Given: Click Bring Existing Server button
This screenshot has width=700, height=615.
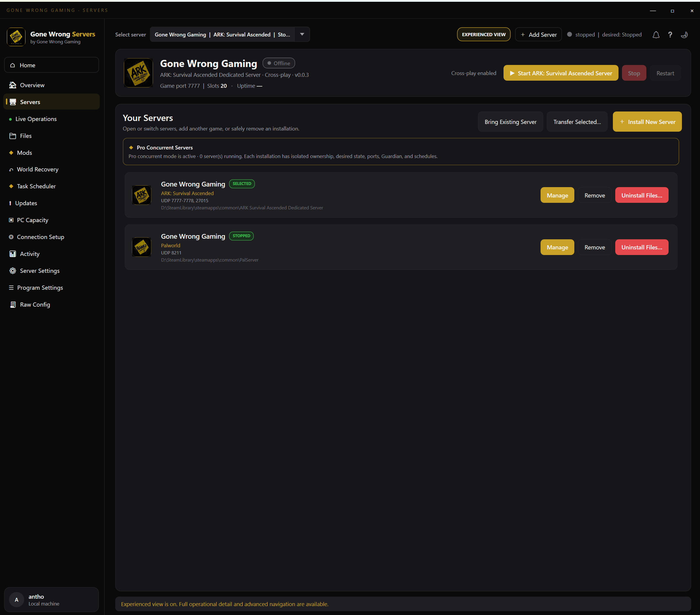Looking at the screenshot, I should pyautogui.click(x=510, y=122).
